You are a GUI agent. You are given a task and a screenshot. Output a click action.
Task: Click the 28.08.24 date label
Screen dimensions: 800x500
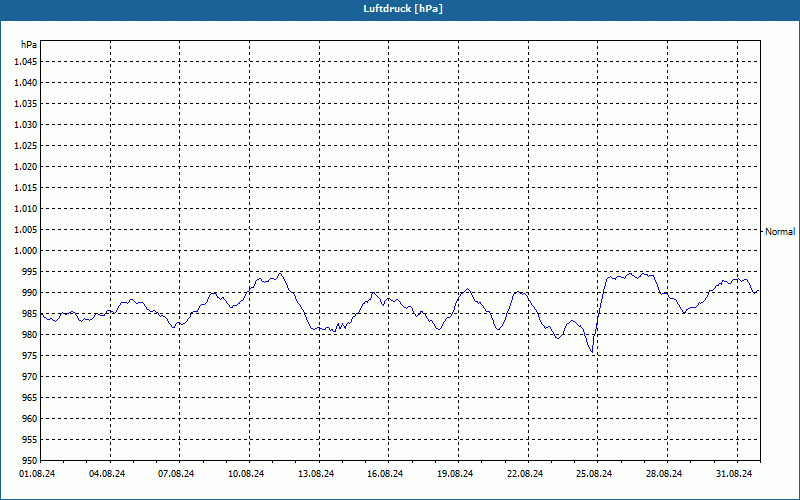pos(664,474)
